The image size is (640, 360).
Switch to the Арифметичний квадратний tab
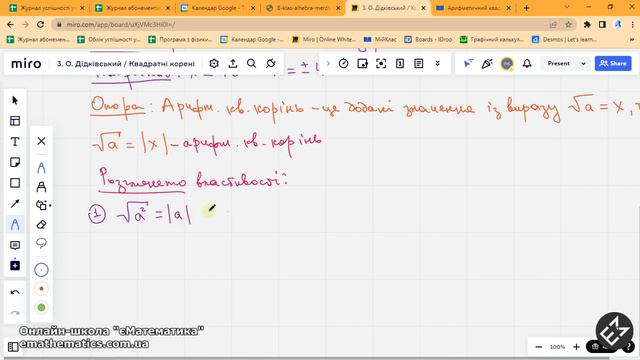click(473, 8)
